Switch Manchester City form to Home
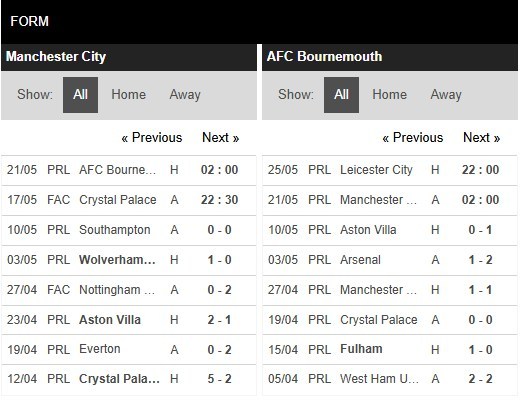Viewport: 524px width, 403px height. (129, 95)
